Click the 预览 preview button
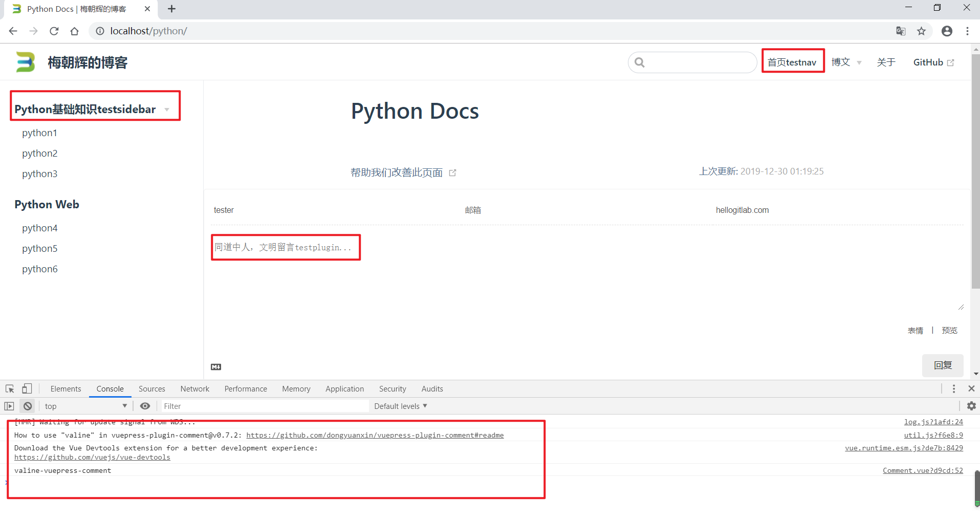 [950, 331]
